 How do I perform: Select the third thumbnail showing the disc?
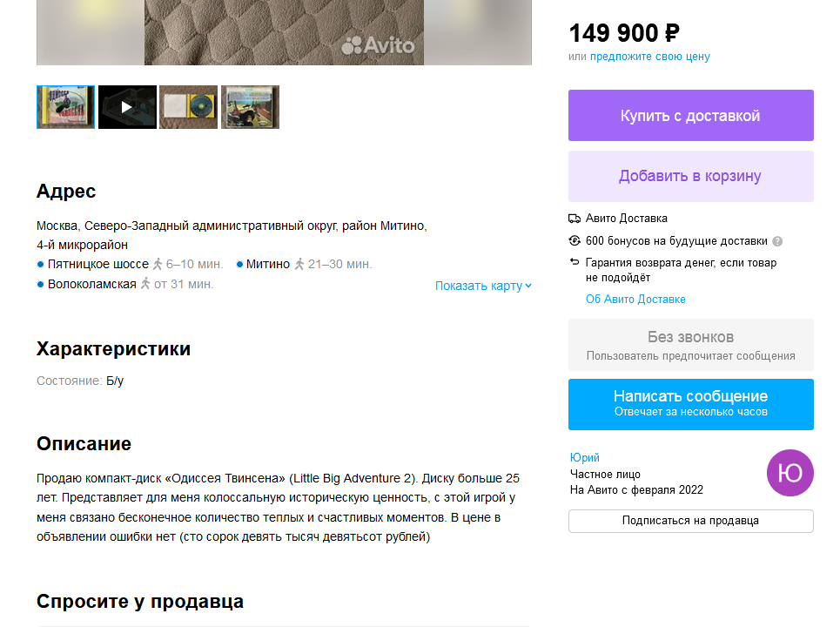pyautogui.click(x=188, y=107)
